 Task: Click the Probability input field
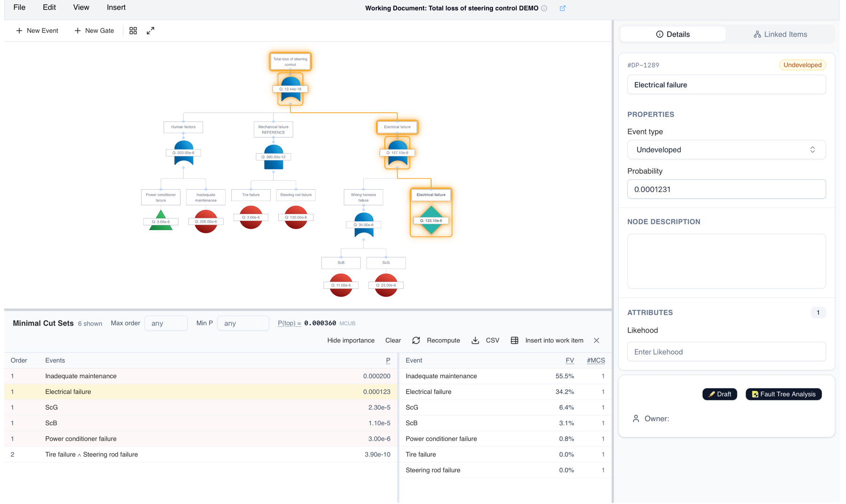coord(726,189)
